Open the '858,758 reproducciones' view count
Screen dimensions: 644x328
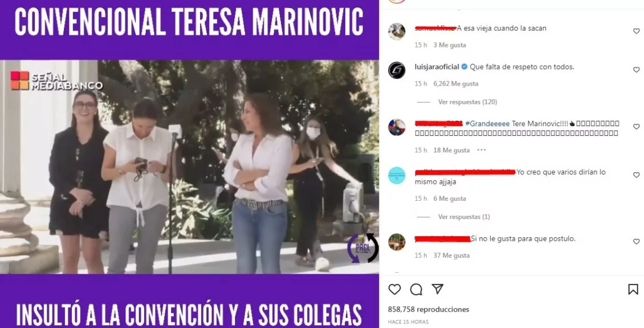tap(429, 309)
